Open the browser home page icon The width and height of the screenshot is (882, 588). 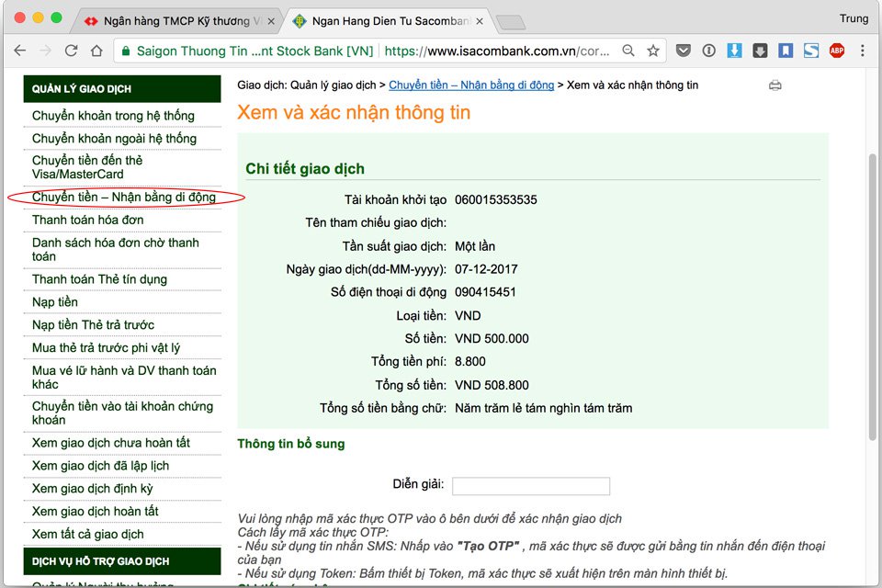click(x=96, y=51)
